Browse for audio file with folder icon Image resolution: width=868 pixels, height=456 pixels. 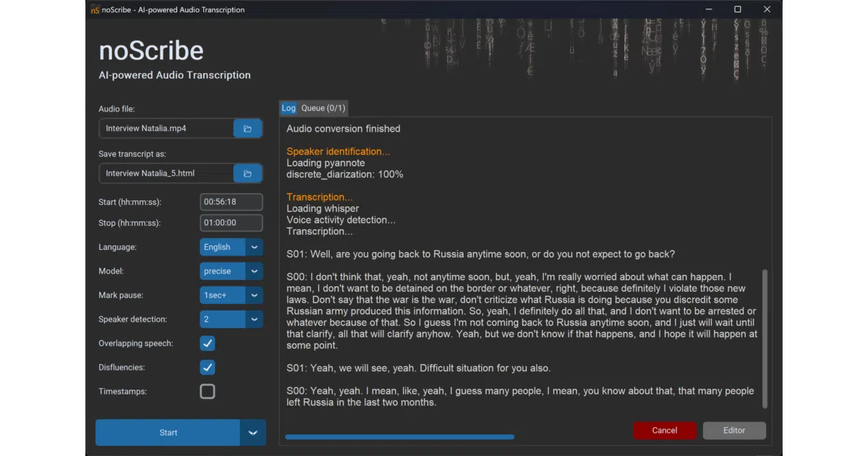pyautogui.click(x=247, y=129)
